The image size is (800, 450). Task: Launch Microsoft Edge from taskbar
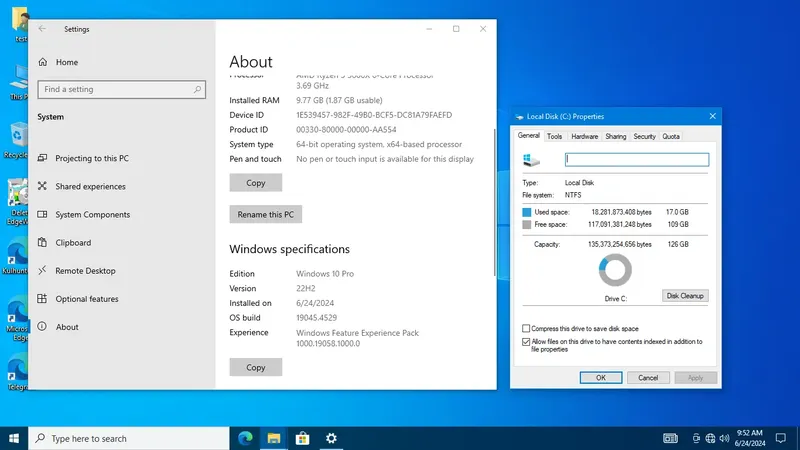pos(245,438)
